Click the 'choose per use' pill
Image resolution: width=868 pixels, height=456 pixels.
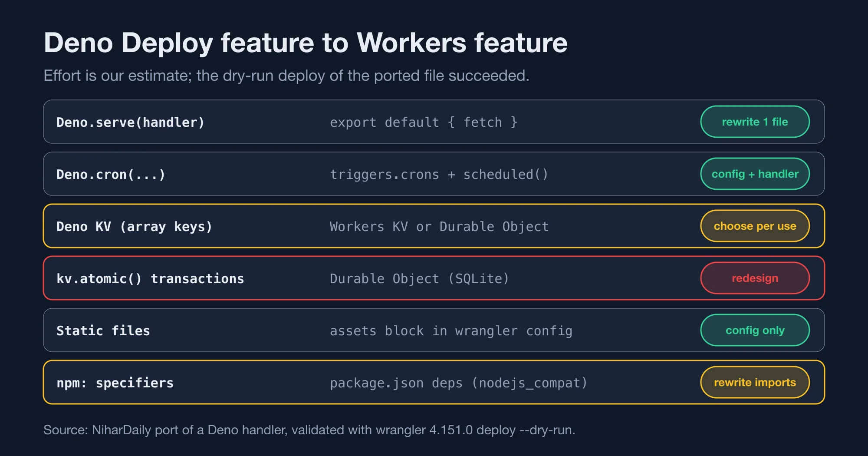click(755, 226)
